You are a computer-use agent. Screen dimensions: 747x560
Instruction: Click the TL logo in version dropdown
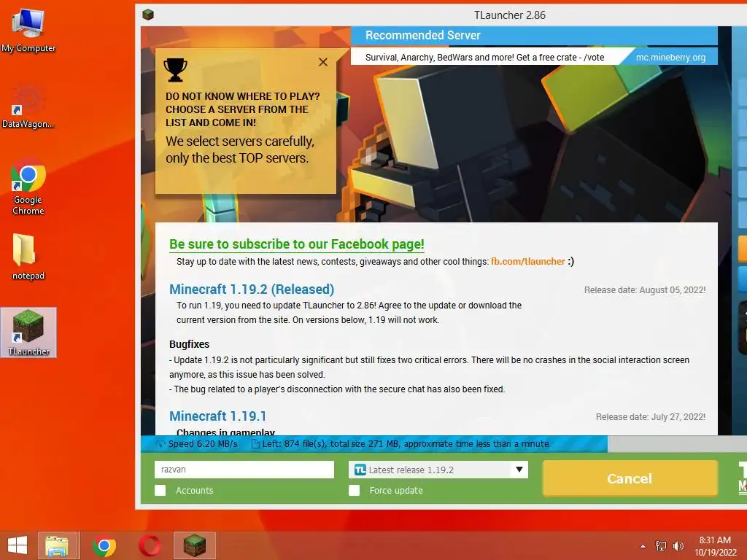point(360,470)
